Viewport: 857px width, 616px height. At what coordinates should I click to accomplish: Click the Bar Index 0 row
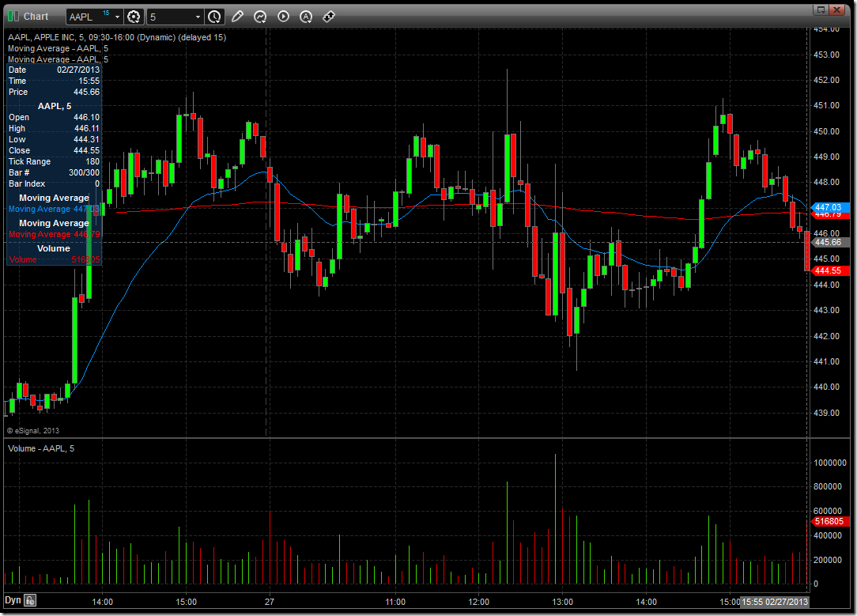pyautogui.click(x=54, y=183)
